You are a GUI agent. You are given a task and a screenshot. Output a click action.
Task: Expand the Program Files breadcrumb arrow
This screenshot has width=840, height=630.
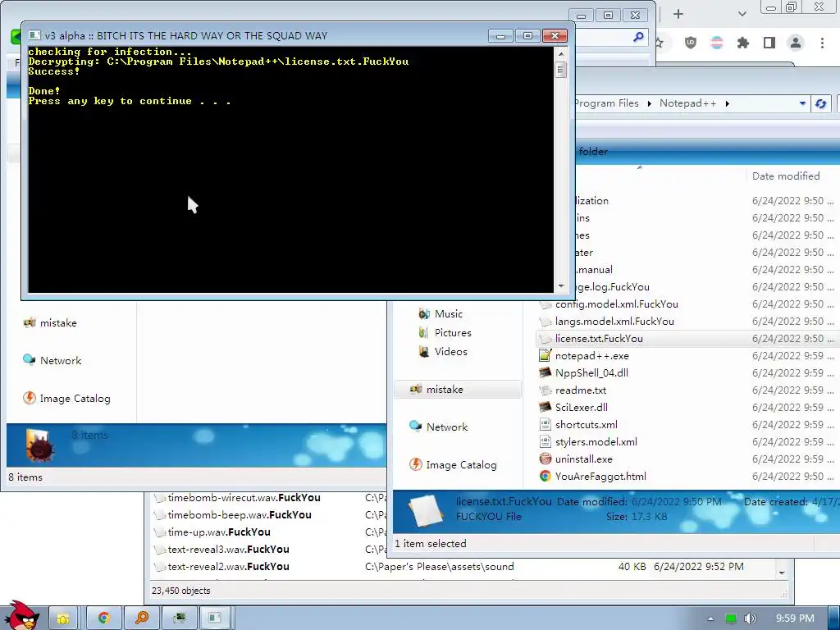click(650, 103)
